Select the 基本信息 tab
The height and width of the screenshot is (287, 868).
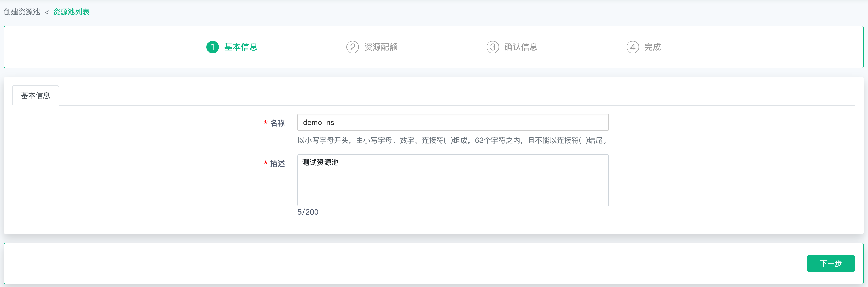click(35, 95)
